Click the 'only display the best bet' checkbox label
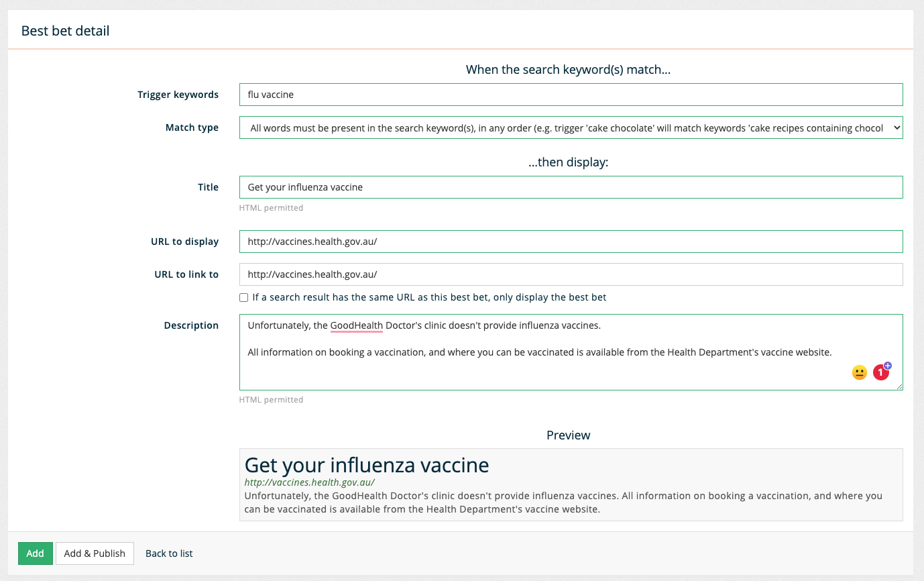Image resolution: width=924 pixels, height=581 pixels. (x=429, y=297)
